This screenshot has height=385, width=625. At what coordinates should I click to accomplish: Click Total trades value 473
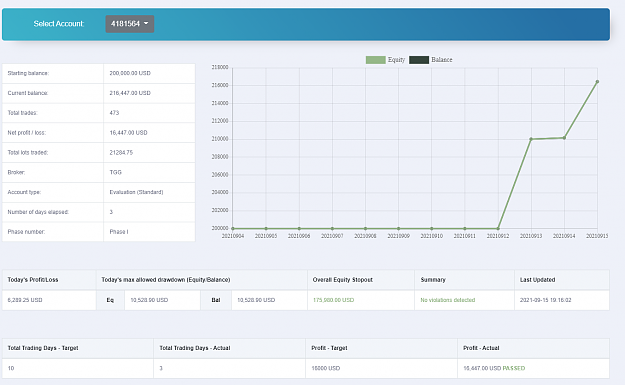click(x=114, y=113)
